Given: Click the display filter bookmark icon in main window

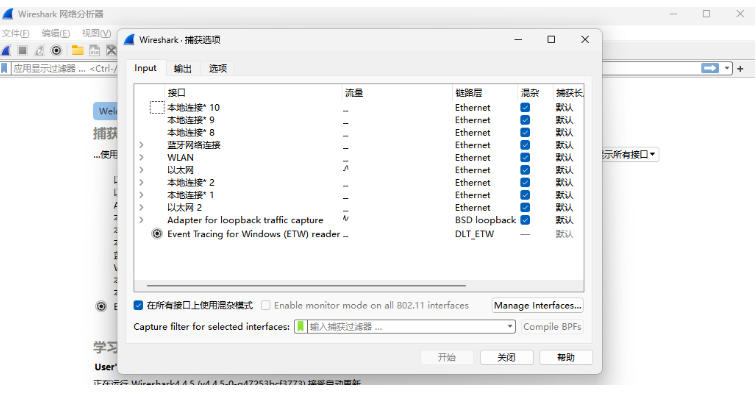Looking at the screenshot, I should 5,68.
